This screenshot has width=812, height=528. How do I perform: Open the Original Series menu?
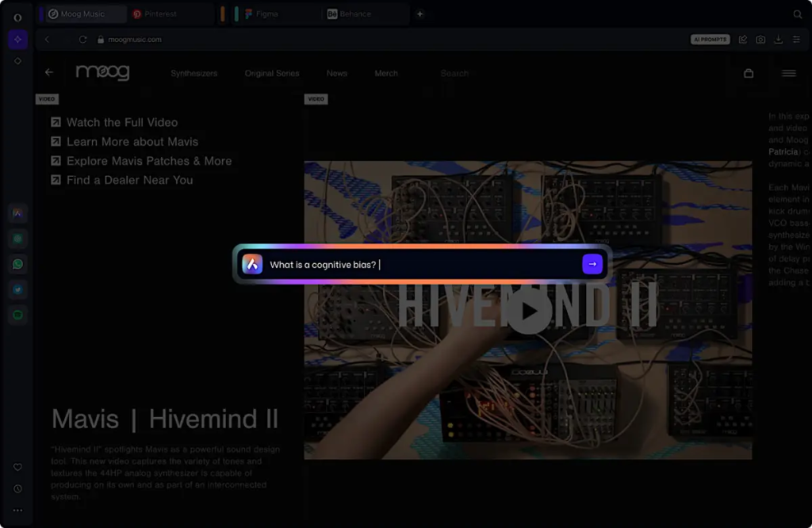point(272,74)
